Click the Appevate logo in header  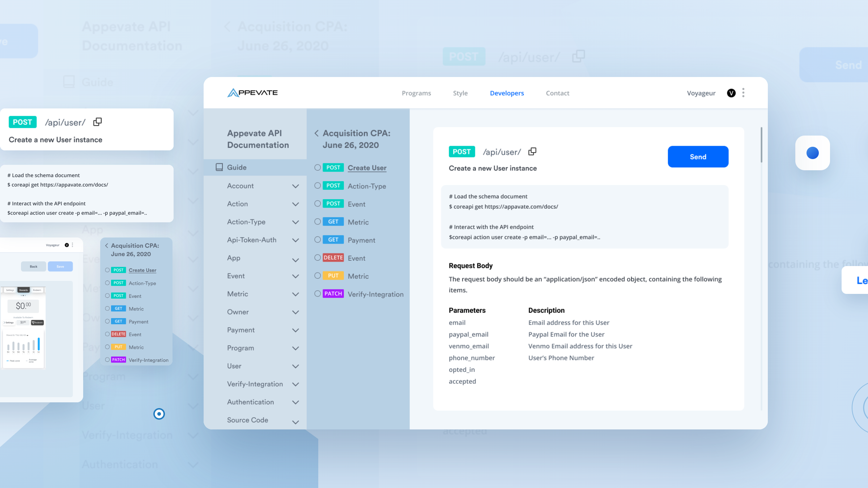coord(252,93)
